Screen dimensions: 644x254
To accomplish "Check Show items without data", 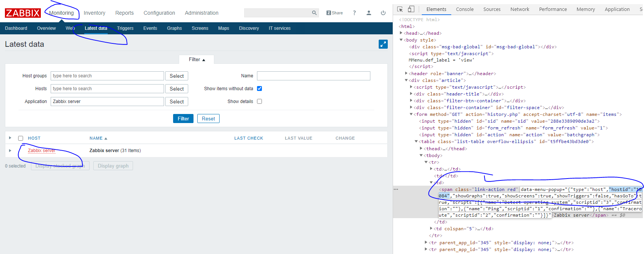I will pos(259,89).
